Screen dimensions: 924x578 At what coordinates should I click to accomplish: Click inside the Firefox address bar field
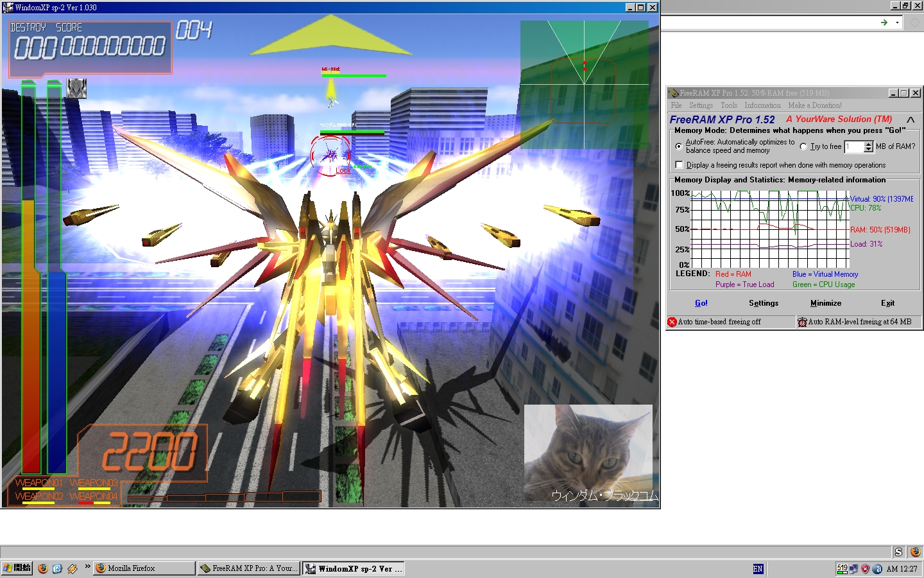769,22
